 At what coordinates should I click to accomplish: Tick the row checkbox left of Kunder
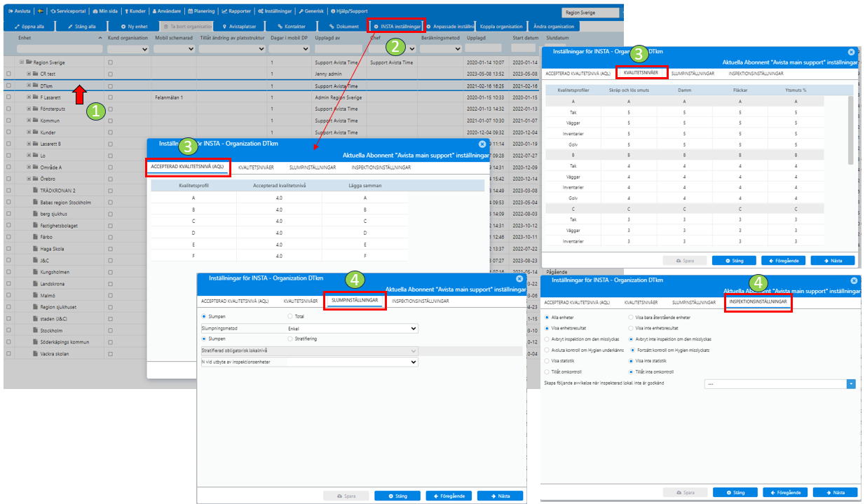tap(8, 132)
